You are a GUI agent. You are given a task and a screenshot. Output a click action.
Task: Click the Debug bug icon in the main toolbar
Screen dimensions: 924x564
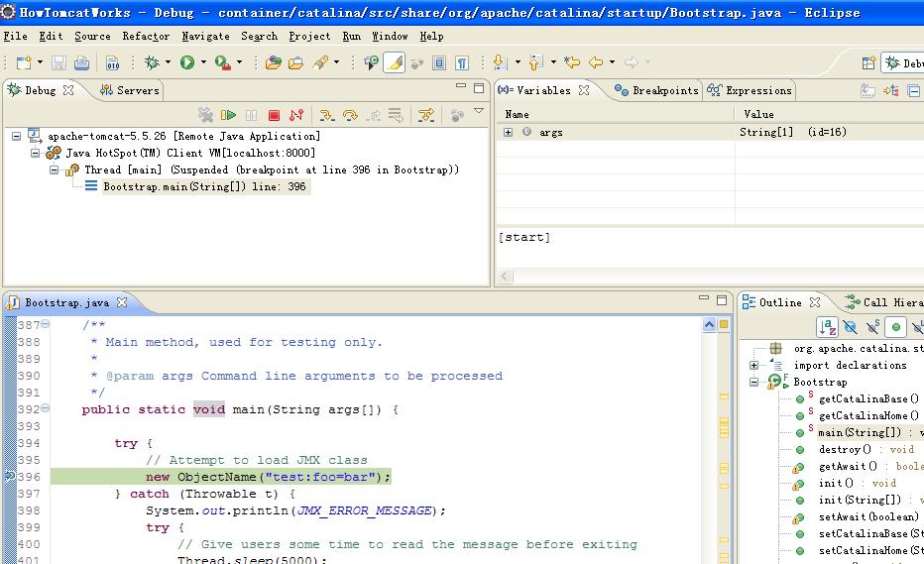pyautogui.click(x=152, y=61)
